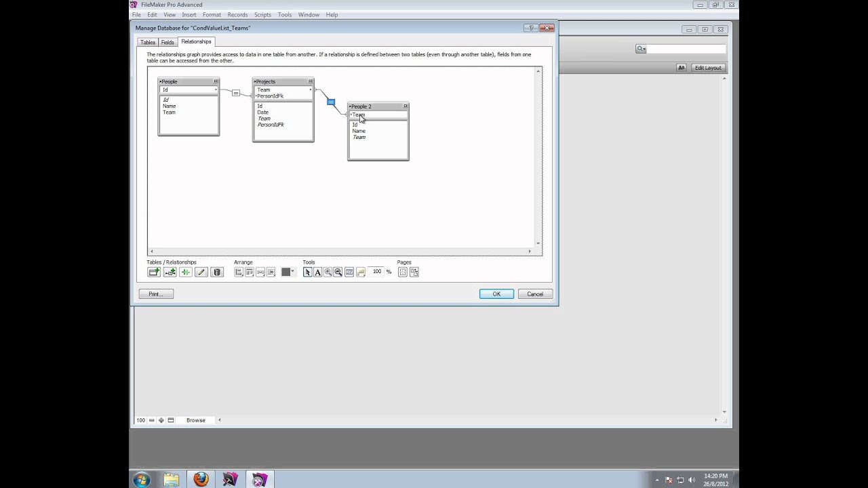The image size is (868, 488).
Task: Open the table color swatch picker
Action: click(288, 272)
